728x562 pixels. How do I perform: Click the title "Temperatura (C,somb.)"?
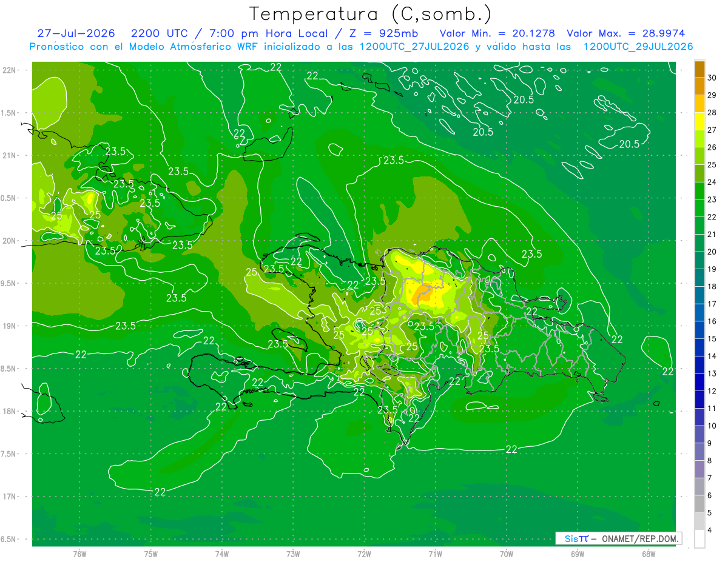coord(370,14)
